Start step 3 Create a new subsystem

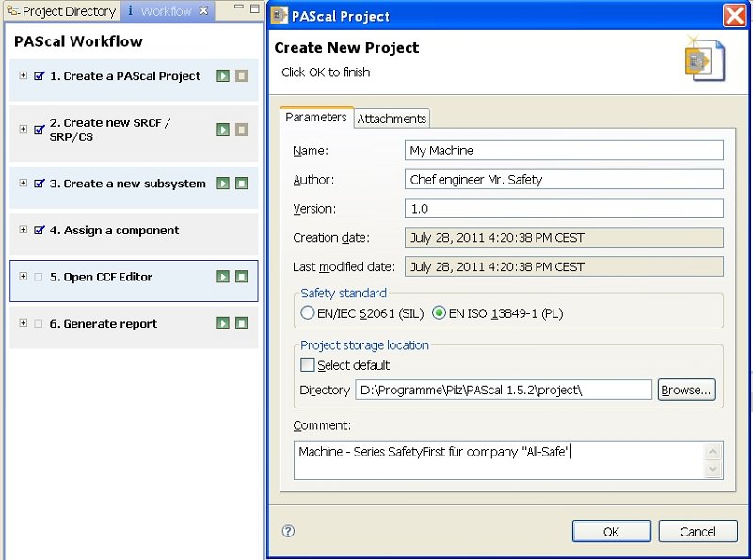point(223,183)
